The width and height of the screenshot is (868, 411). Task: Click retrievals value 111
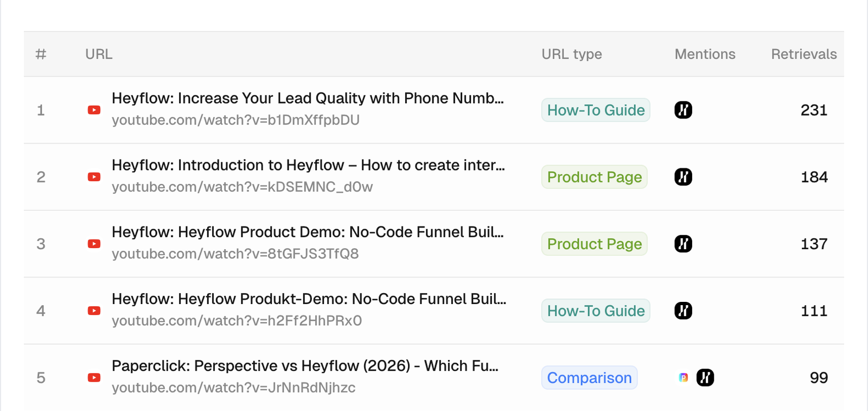click(x=814, y=311)
